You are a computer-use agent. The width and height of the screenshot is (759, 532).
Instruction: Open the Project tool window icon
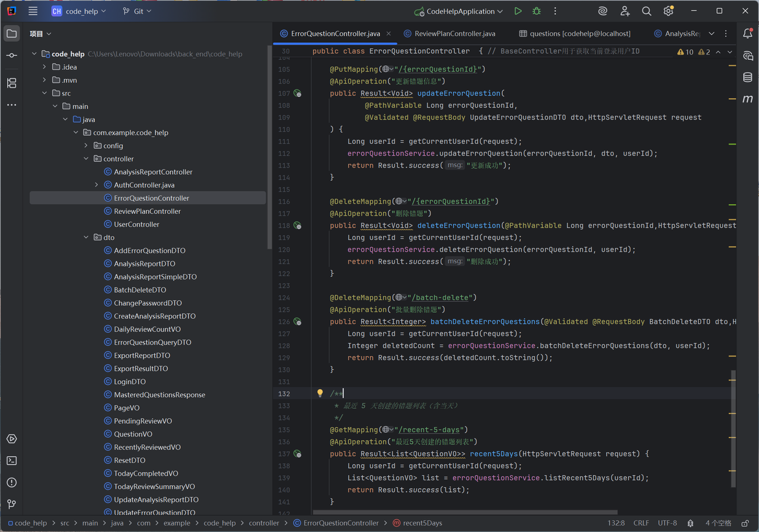pyautogui.click(x=11, y=34)
